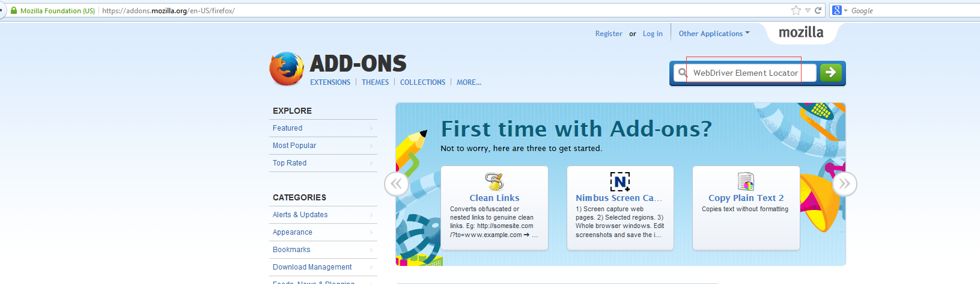Click the 'First time with Add-ons?' headline
Viewport: 980px width, 284px height.
click(576, 129)
